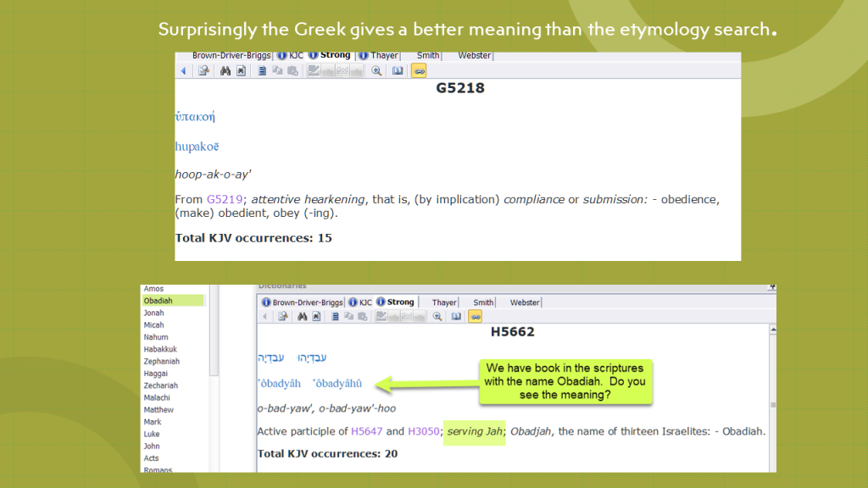The image size is (868, 488).
Task: Click the back arrow in the G5218 toolbar
Action: point(183,71)
